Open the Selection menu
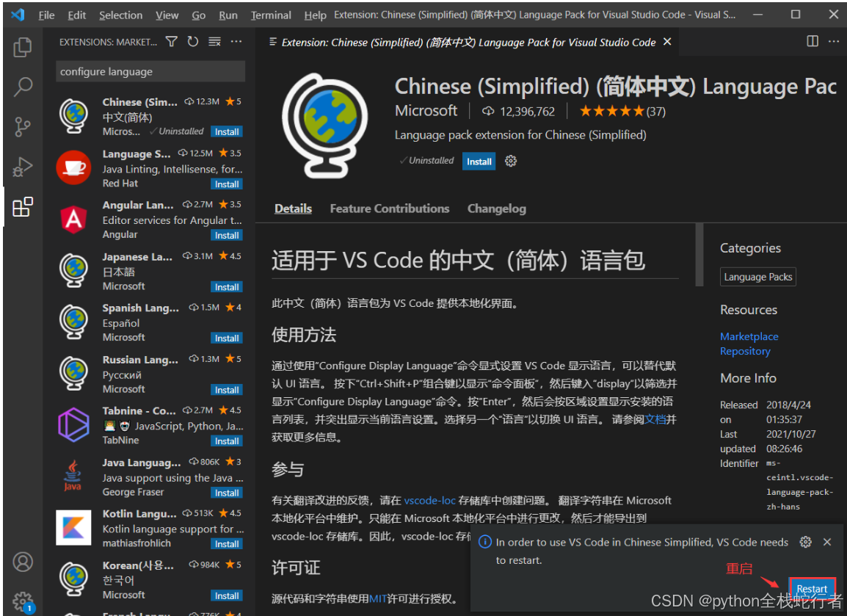Screen dimensions: 847x616 coord(120,15)
